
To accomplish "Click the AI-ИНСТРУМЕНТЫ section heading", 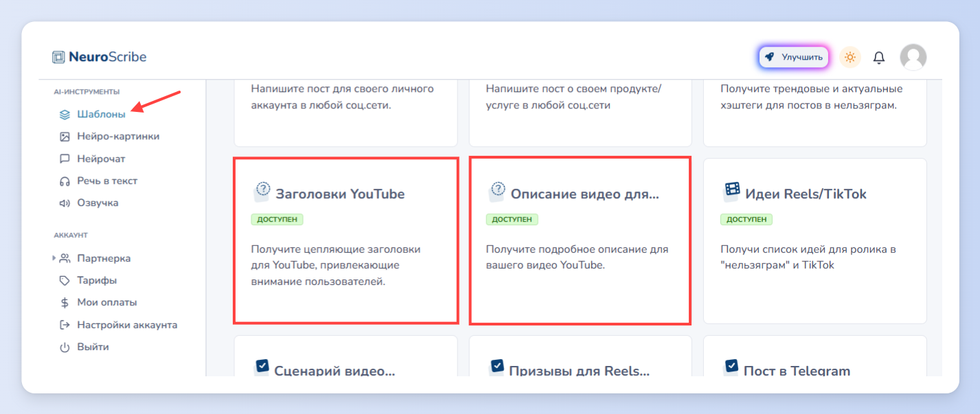I will pyautogui.click(x=87, y=91).
